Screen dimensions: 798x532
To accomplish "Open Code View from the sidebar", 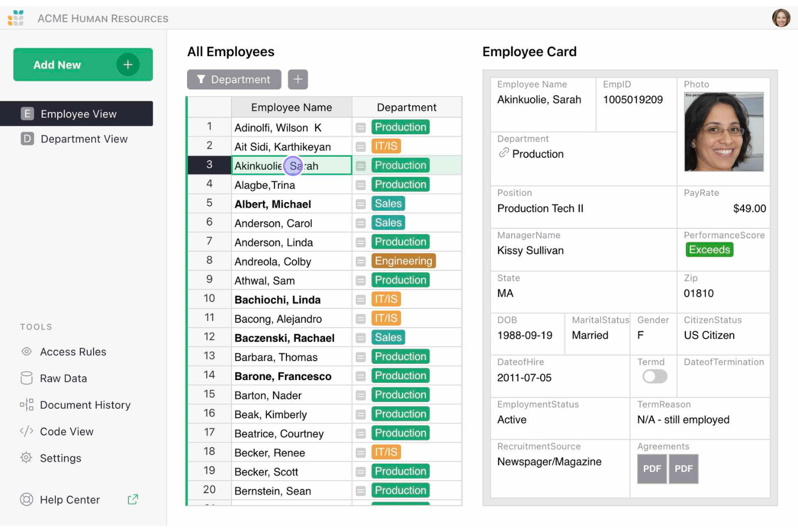I will point(66,431).
